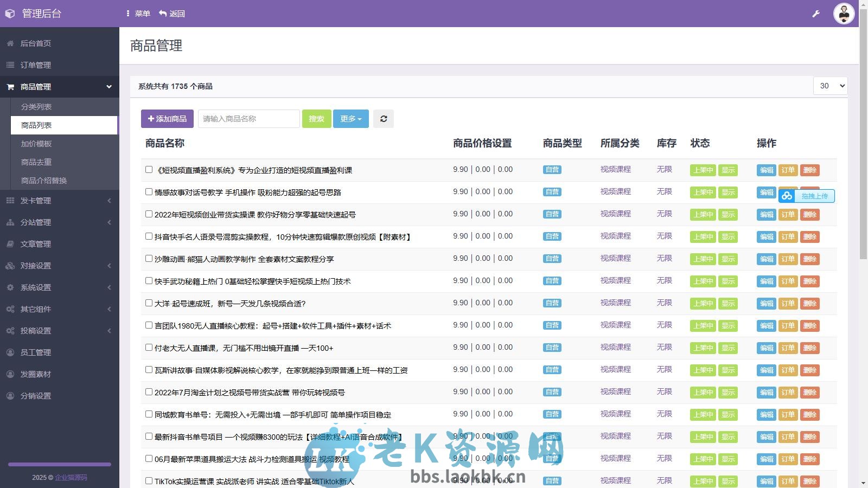Open the wrench settings icon in top bar
This screenshot has height=488, width=868.
(x=816, y=13)
